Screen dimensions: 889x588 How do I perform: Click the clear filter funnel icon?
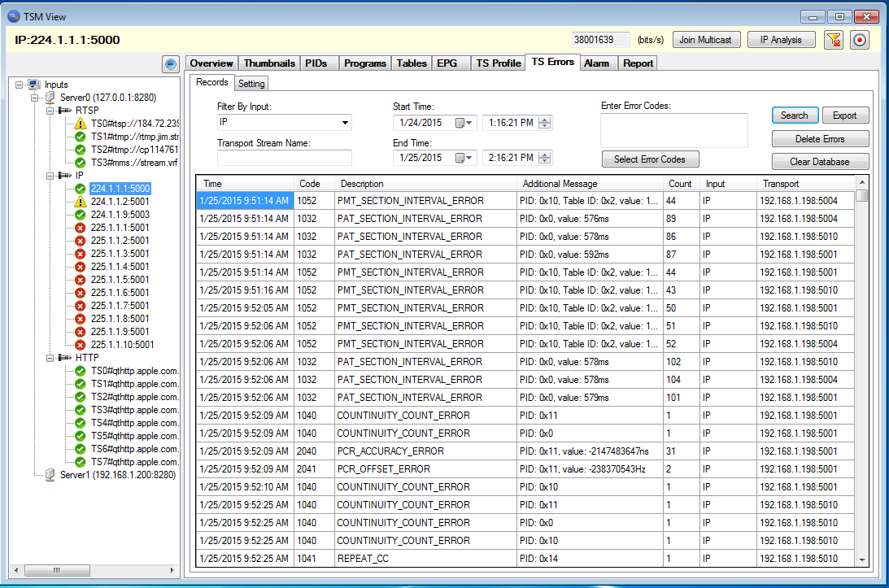(x=833, y=40)
